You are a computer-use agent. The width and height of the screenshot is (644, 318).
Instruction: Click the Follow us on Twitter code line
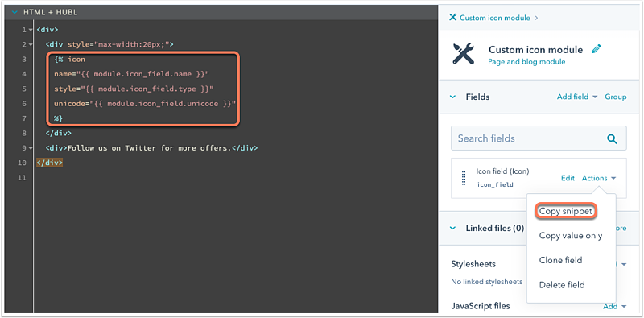(152, 148)
